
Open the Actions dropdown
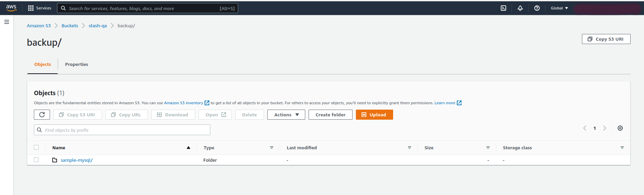(x=286, y=115)
